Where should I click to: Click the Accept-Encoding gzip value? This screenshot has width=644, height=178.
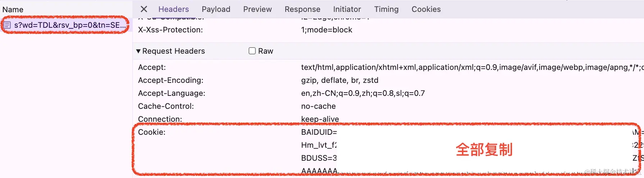point(340,80)
